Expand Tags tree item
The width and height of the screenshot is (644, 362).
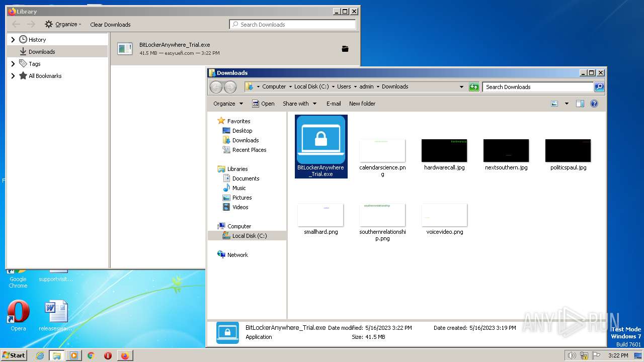point(13,64)
